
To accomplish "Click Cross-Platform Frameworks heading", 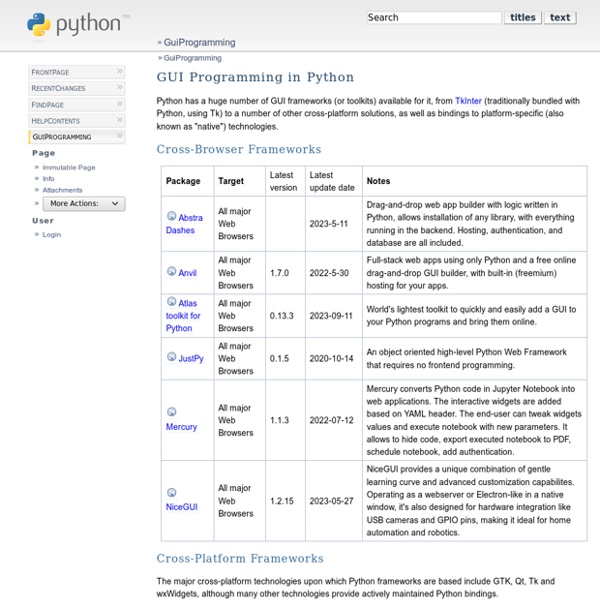I will [240, 558].
